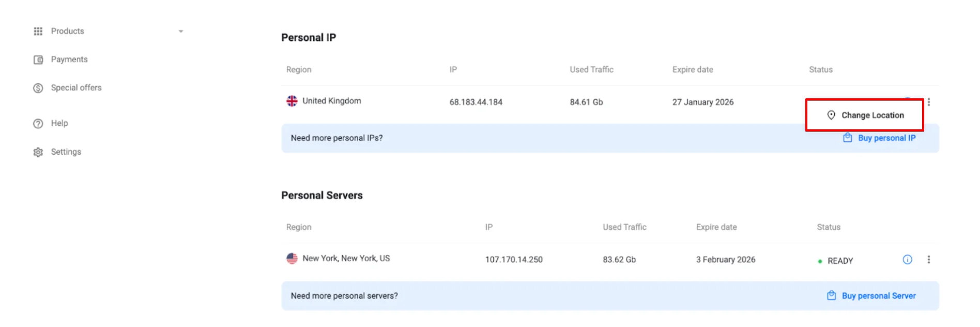Open three-dot menu for New York server
Viewport: 980px width, 327px height.
928,260
